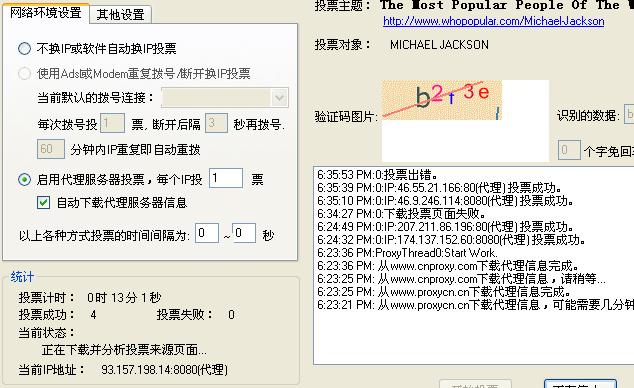The height and width of the screenshot is (388, 634).
Task: Select the 46.55.21.166:80 投票成功 log line
Action: 440,188
